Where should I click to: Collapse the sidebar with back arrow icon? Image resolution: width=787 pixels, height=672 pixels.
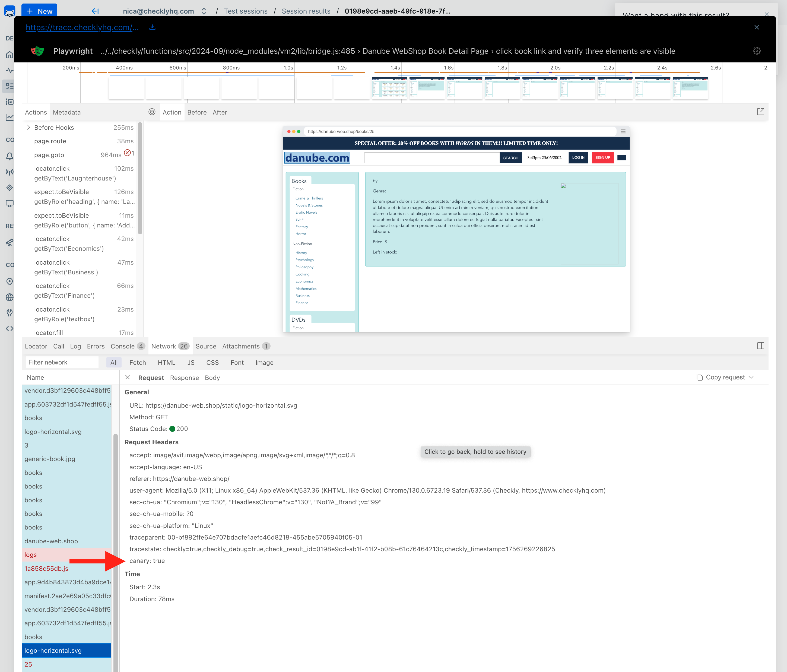coord(95,11)
